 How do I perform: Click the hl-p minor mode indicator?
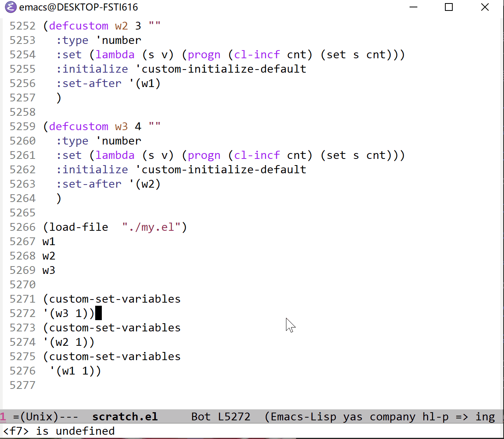(435, 417)
